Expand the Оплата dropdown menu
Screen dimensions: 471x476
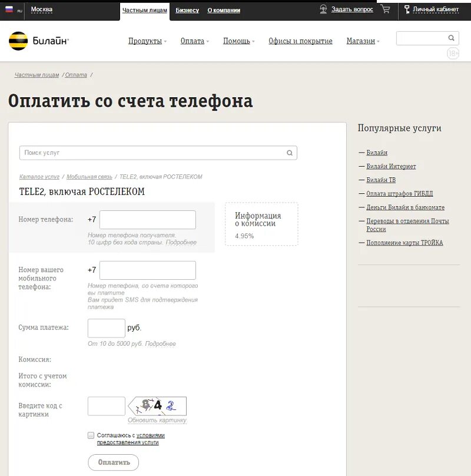click(x=194, y=41)
